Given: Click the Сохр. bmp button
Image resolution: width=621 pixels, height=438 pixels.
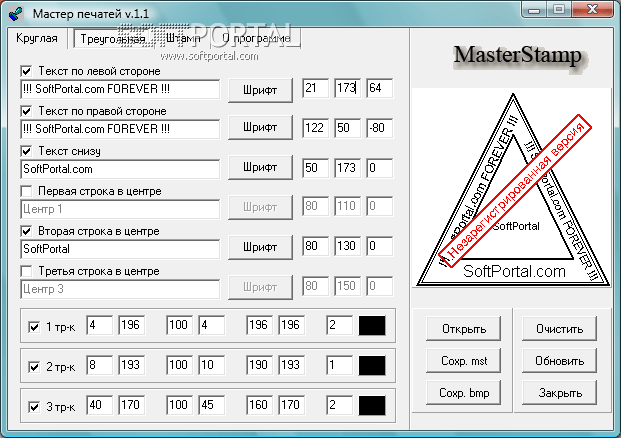Looking at the screenshot, I should [463, 393].
